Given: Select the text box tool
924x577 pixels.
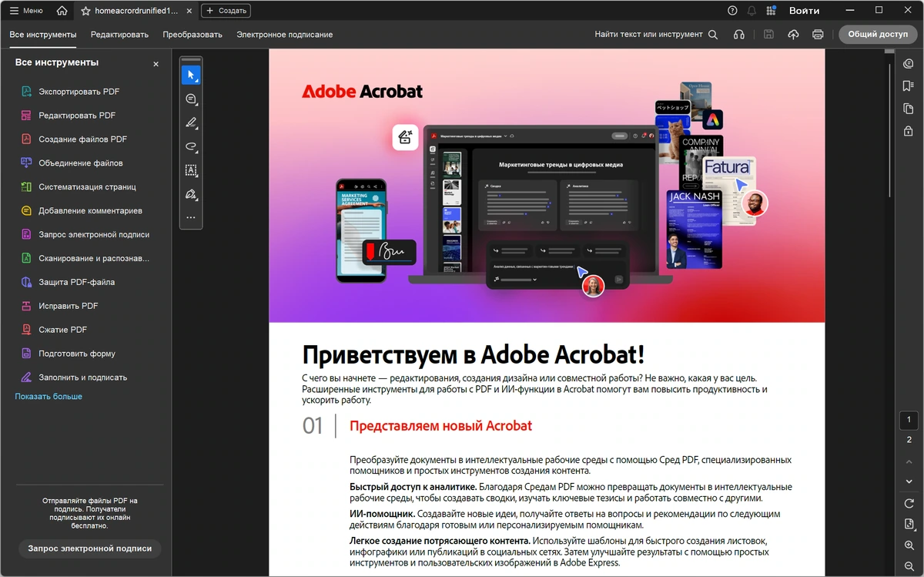Looking at the screenshot, I should coord(191,170).
